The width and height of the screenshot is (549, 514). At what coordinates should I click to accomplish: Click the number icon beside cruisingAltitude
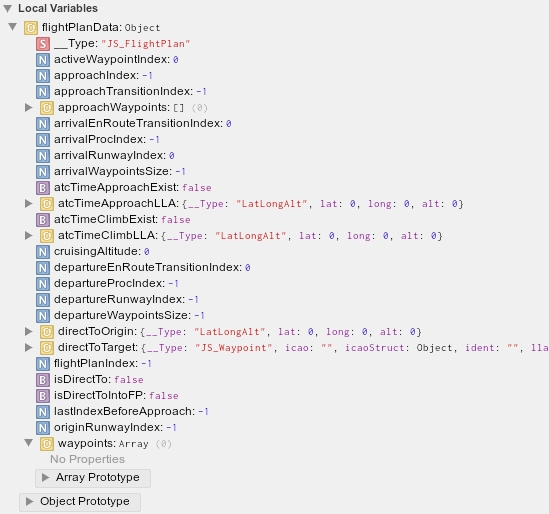(x=43, y=252)
